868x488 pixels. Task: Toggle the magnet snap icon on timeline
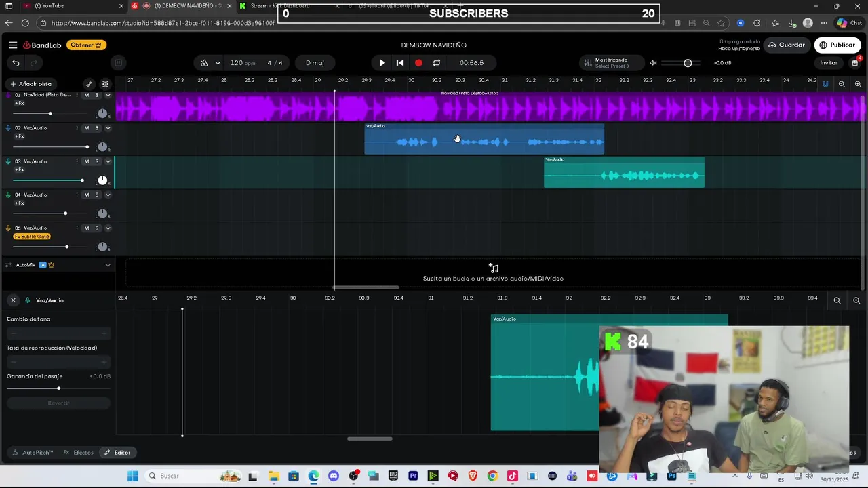click(825, 84)
